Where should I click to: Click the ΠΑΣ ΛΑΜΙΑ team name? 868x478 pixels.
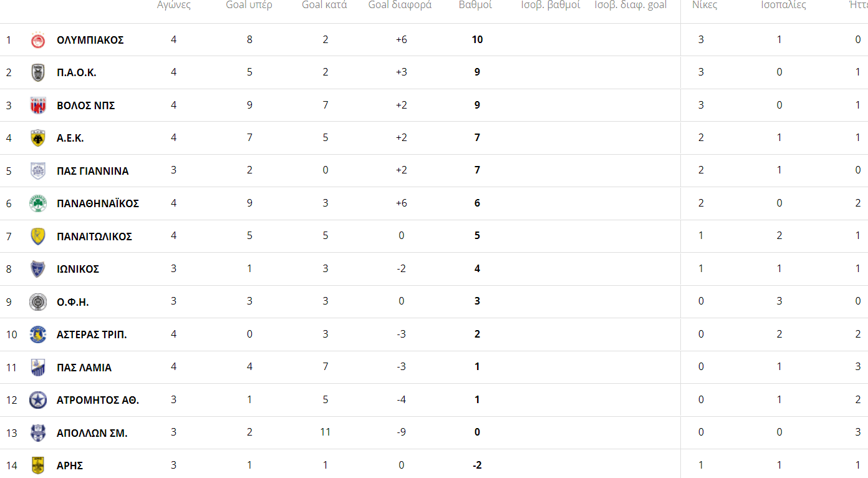(x=84, y=368)
